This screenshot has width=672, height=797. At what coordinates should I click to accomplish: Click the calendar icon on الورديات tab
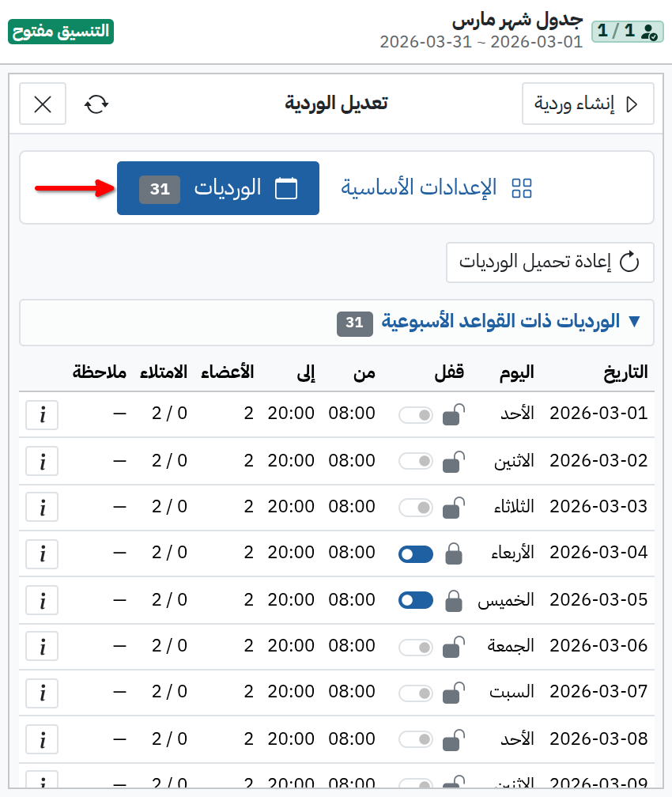(285, 188)
